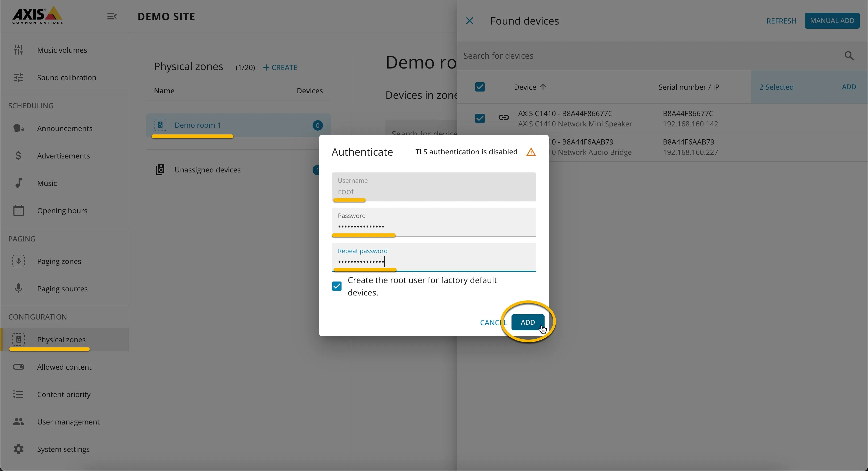Click the TLS authentication is disabled text
Image resolution: width=868 pixels, height=471 pixels.
click(466, 152)
